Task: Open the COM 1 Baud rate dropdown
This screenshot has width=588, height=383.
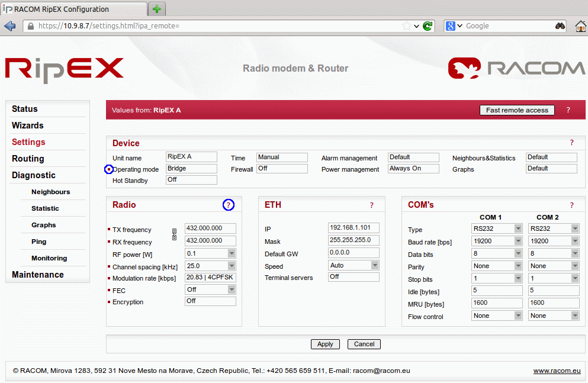Action: coord(518,242)
